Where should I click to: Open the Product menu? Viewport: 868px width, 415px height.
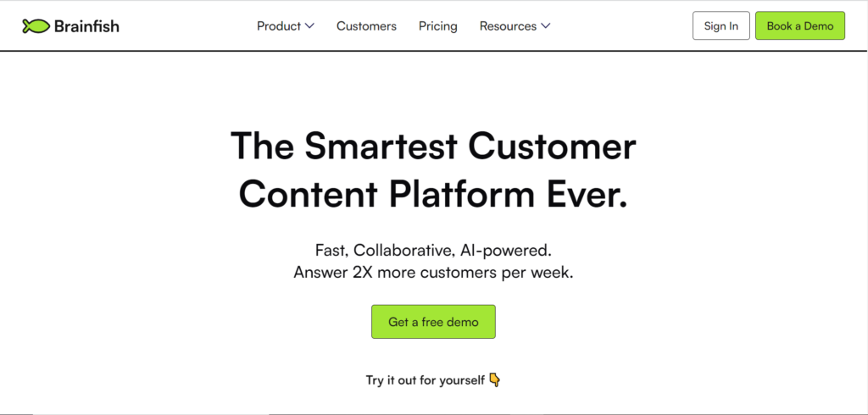279,26
